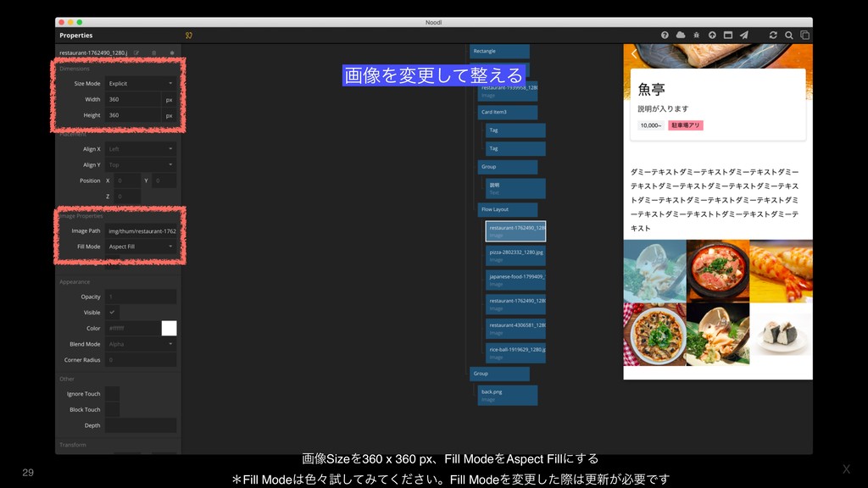Select the restaurant-1939958 image node

(508, 91)
